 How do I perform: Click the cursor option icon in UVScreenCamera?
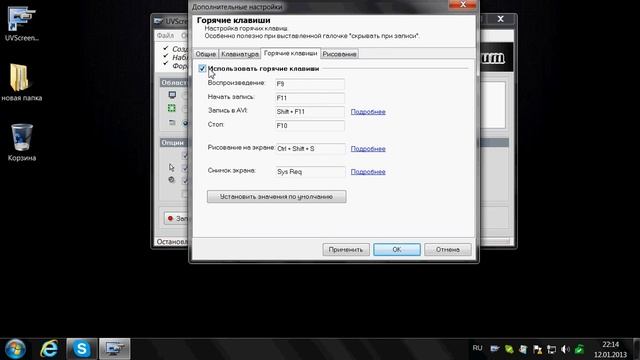pos(171,167)
